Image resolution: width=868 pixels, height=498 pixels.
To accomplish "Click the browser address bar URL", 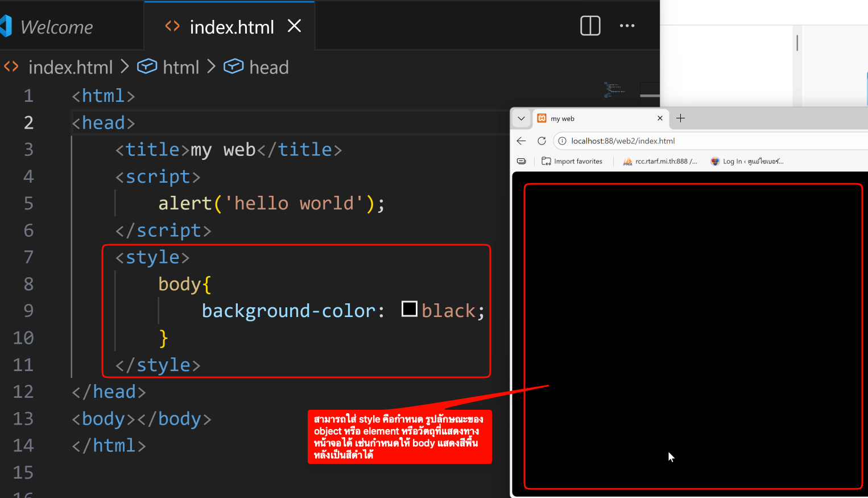I will tap(623, 141).
